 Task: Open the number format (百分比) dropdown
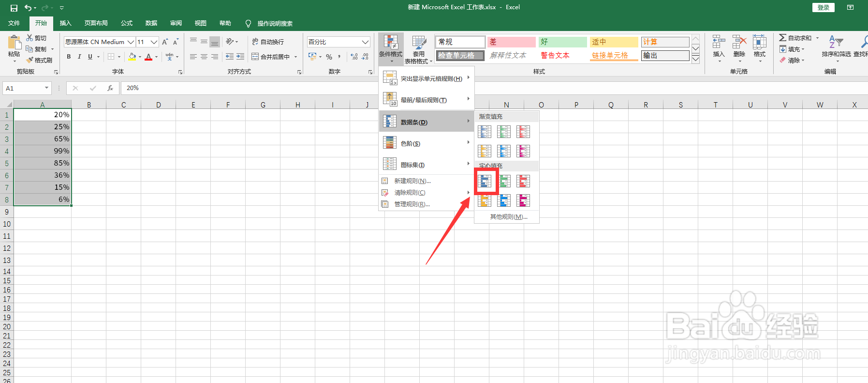tap(366, 42)
